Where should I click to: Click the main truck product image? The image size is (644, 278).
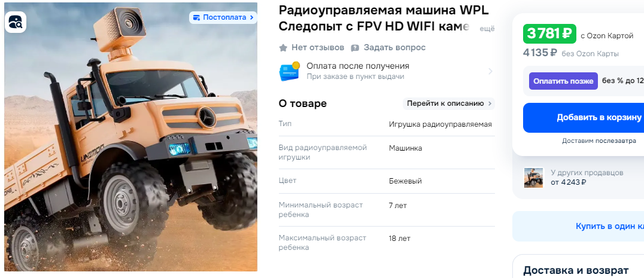point(130,137)
